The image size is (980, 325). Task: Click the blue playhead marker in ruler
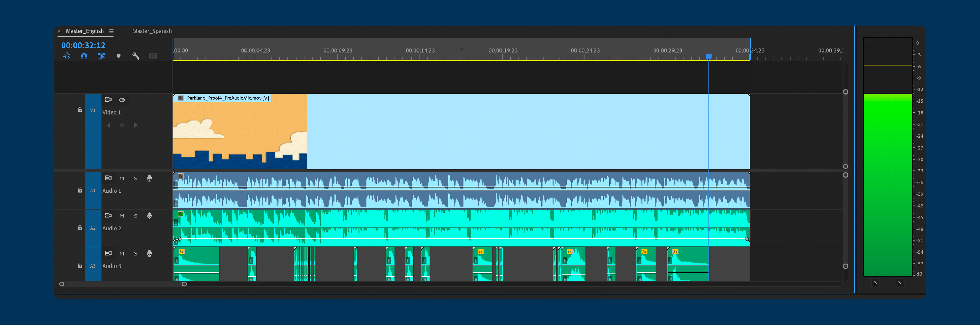pos(709,56)
